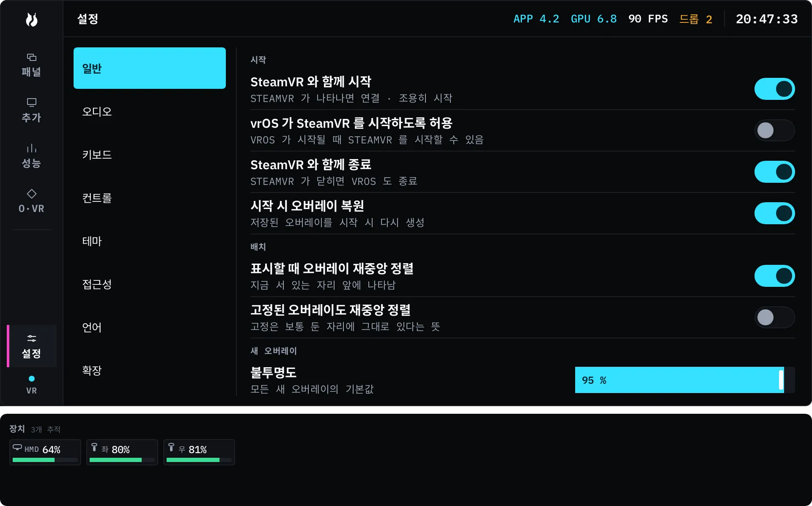The width and height of the screenshot is (812, 506).
Task: Select the 언어 settings tab
Action: click(150, 327)
